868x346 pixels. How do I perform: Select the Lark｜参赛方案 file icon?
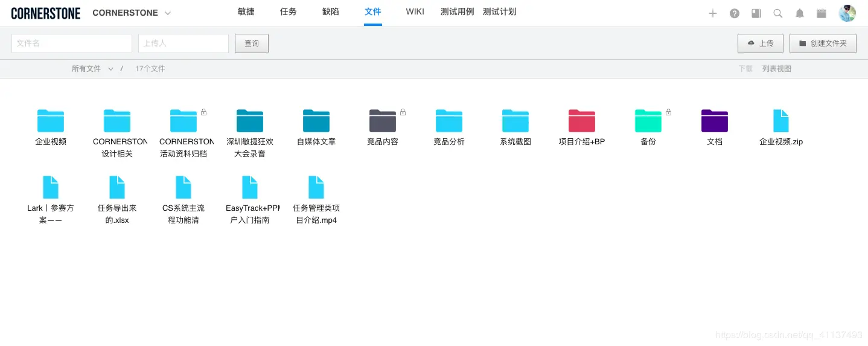point(51,187)
